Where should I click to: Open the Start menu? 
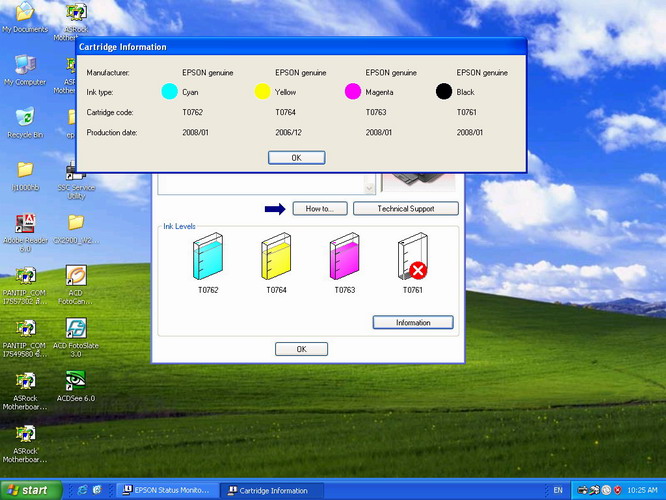[x=31, y=490]
